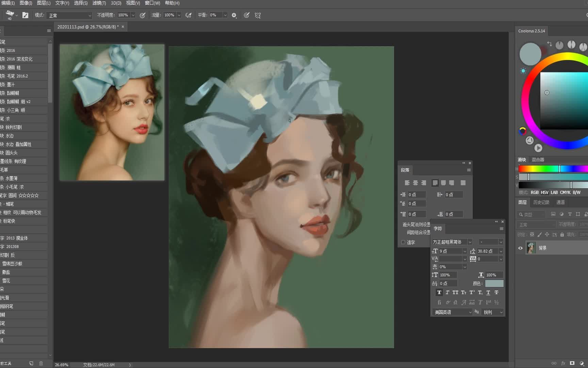The image size is (588, 368).
Task: Create new brush preset at panel bottom
Action: 31,363
